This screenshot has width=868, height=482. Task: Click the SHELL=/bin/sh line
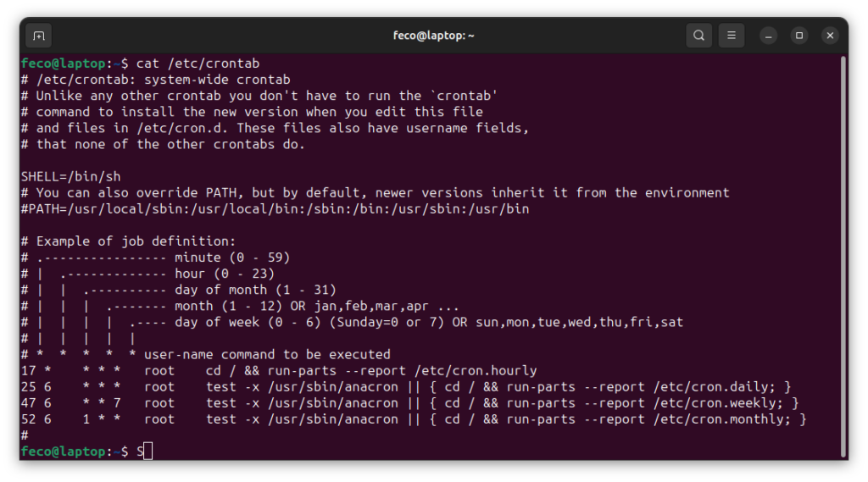click(71, 176)
